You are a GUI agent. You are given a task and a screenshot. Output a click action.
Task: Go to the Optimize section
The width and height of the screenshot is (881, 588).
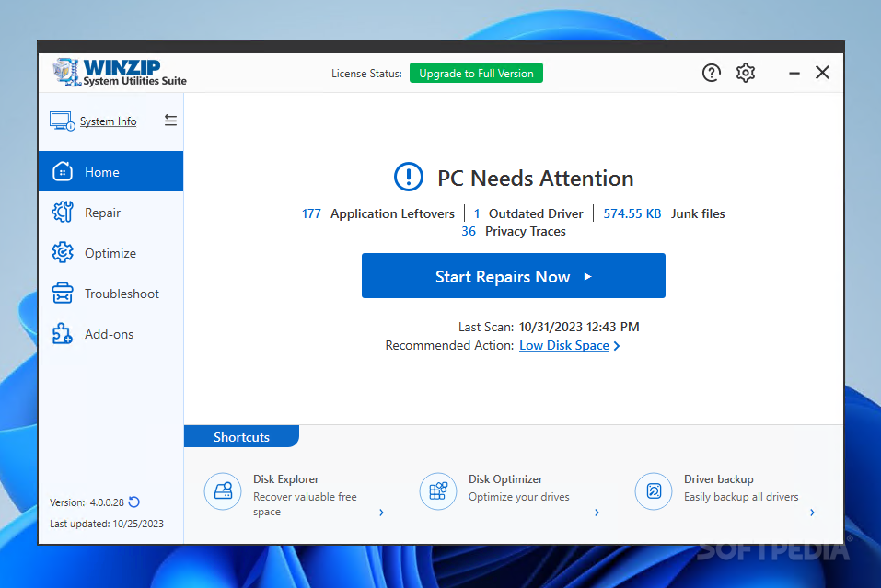110,253
